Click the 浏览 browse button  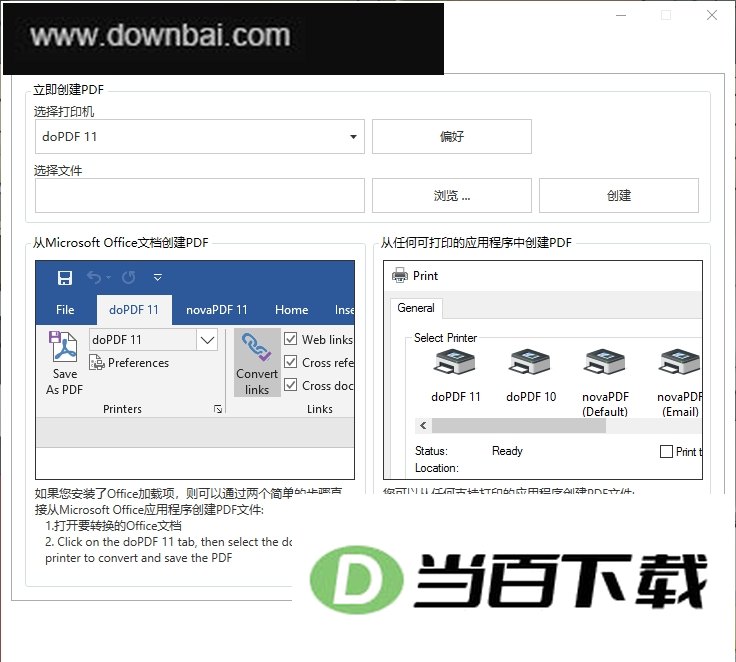pos(452,195)
